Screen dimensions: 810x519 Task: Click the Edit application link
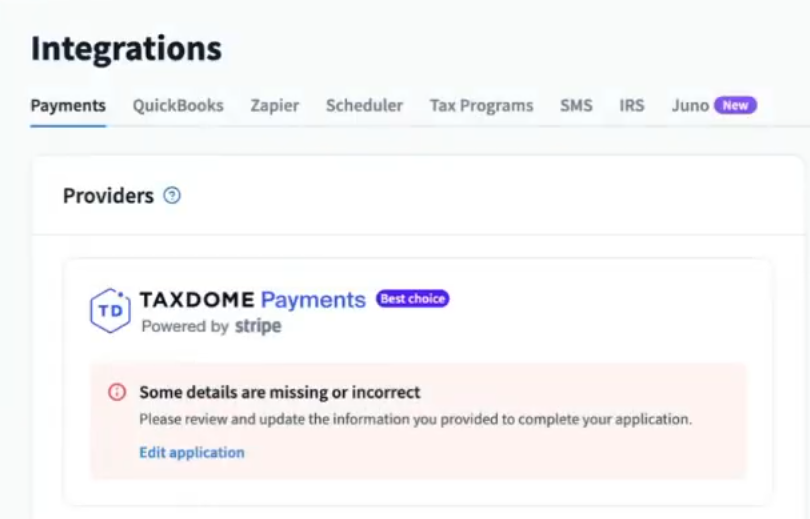[x=192, y=453]
